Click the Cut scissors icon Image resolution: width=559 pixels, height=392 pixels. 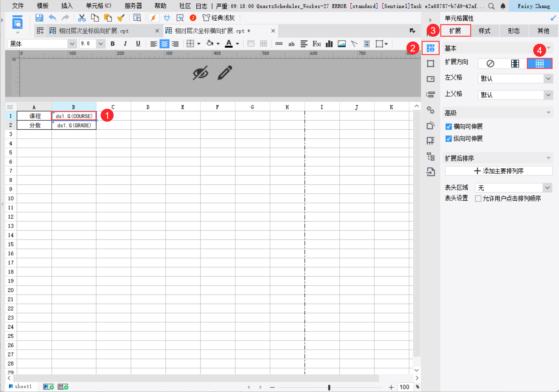point(82,18)
